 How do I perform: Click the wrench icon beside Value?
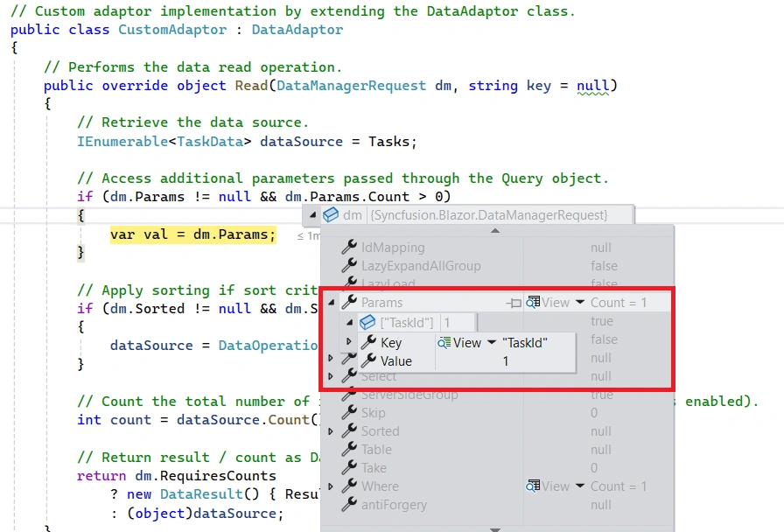tap(368, 360)
